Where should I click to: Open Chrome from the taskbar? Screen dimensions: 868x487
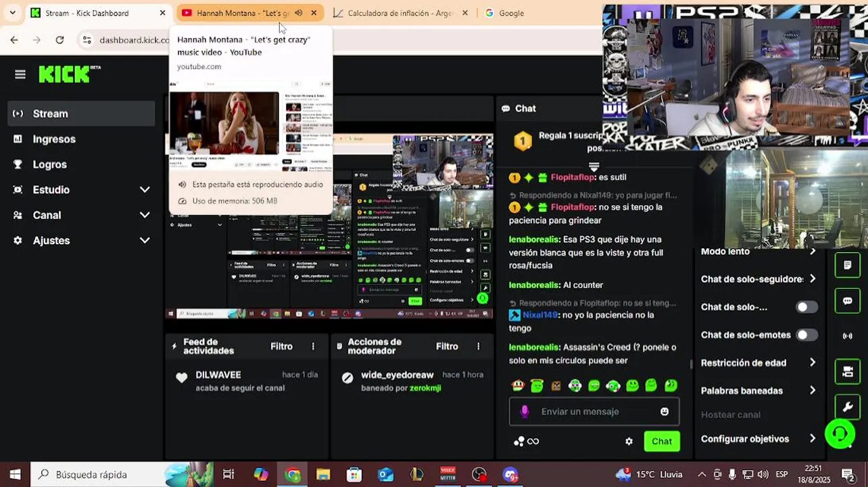pos(292,474)
